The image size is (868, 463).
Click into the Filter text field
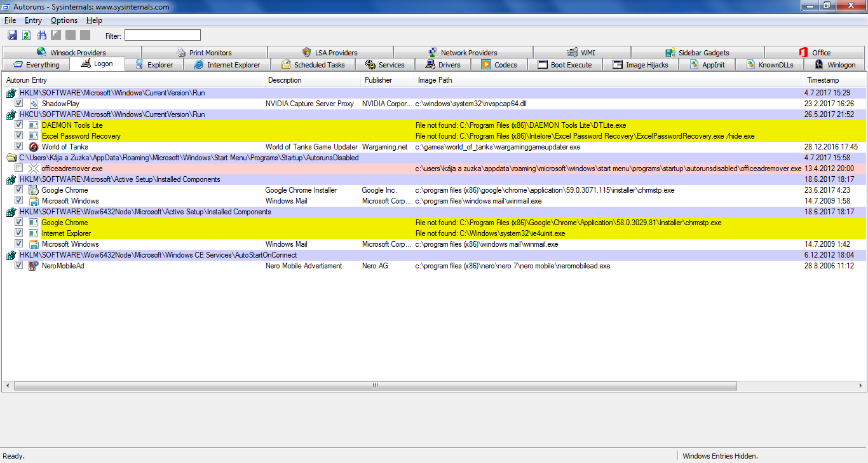coord(162,36)
